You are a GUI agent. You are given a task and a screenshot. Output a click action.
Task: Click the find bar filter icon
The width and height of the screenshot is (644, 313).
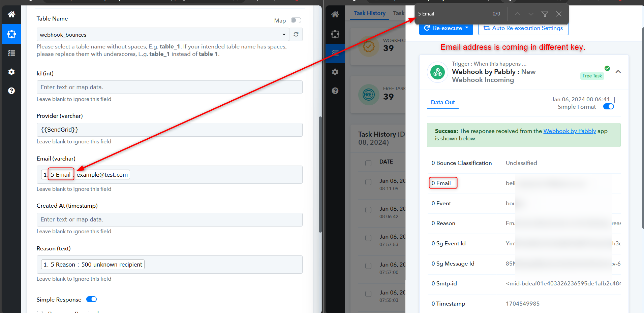(545, 14)
